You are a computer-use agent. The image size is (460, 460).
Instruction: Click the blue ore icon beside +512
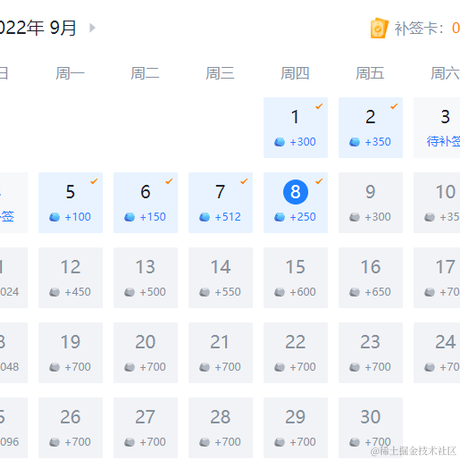(204, 217)
